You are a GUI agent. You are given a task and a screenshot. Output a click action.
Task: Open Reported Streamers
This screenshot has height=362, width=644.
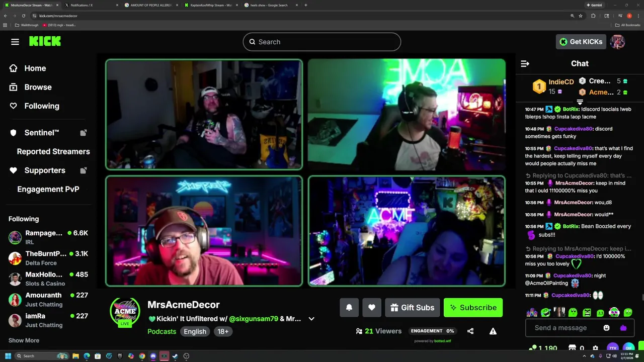click(x=53, y=151)
